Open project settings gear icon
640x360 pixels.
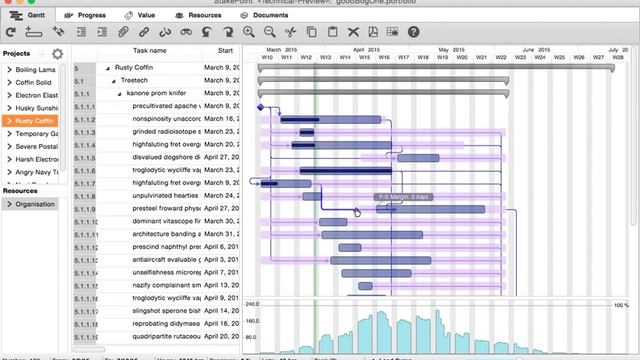click(58, 53)
